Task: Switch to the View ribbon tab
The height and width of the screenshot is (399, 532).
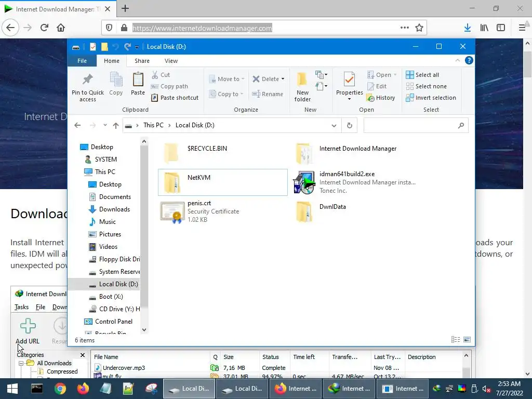Action: (171, 61)
